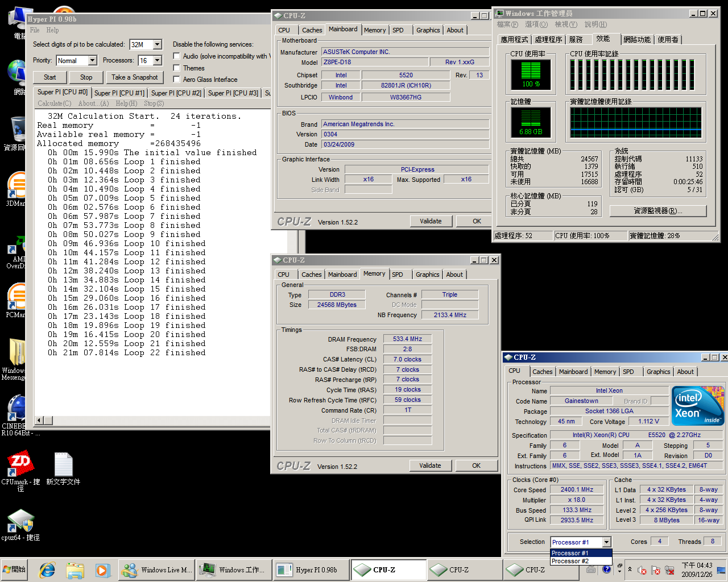Viewport: 728px width, 582px height.
Task: Click the Core Speed 2400.1 MHz value
Action: click(577, 489)
